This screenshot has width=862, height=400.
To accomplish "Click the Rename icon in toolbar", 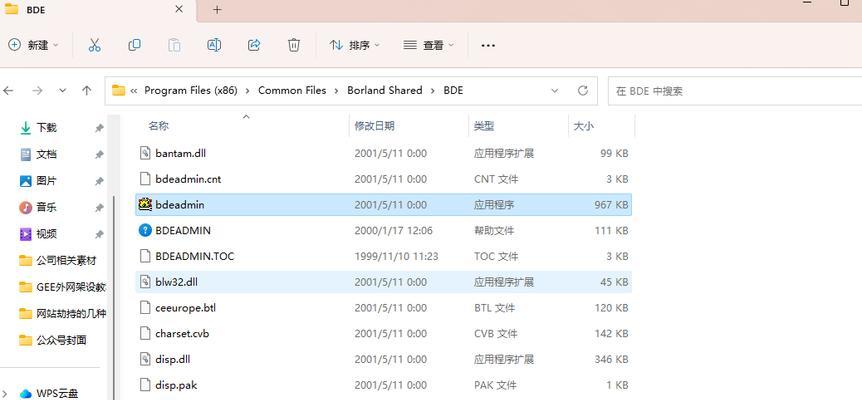I will point(214,45).
